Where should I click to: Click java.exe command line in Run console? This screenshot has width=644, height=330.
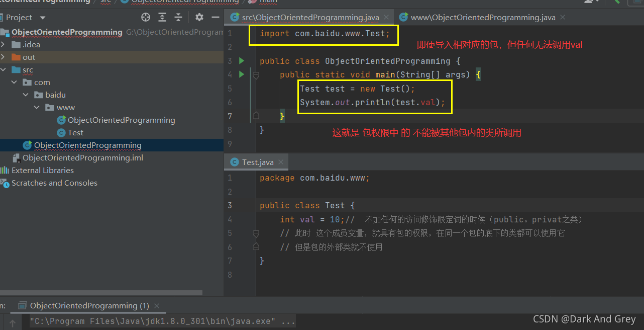162,321
